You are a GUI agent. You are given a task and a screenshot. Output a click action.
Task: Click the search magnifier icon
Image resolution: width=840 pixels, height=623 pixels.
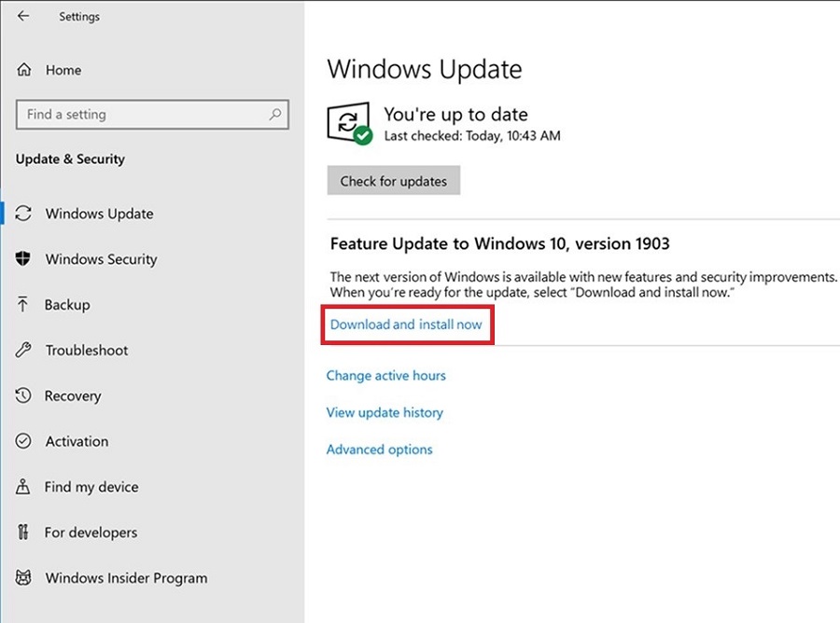(275, 115)
